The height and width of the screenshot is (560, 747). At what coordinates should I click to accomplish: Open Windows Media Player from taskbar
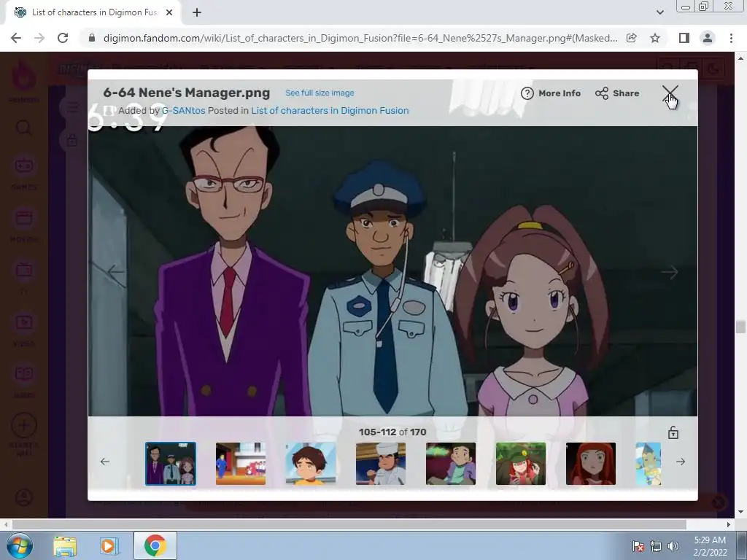click(x=109, y=545)
